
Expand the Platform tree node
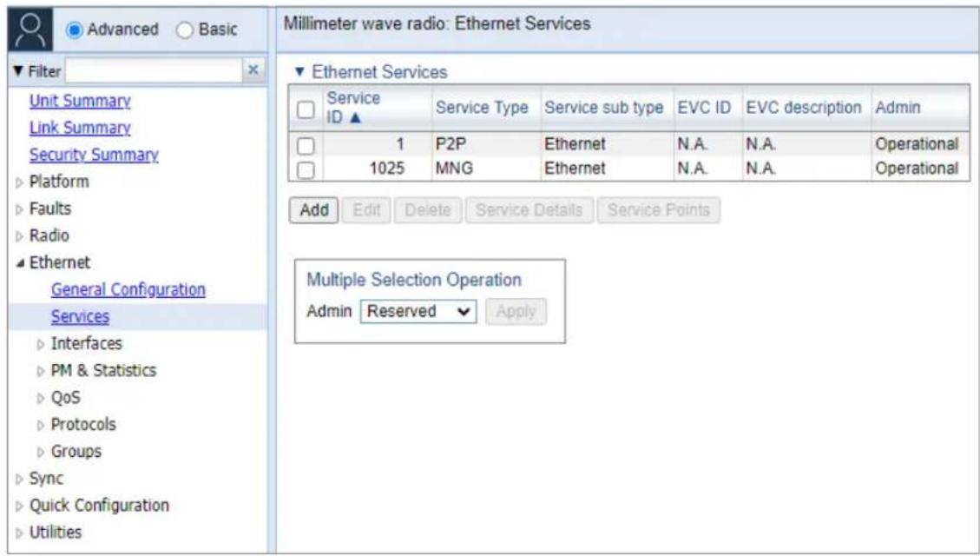click(x=19, y=182)
